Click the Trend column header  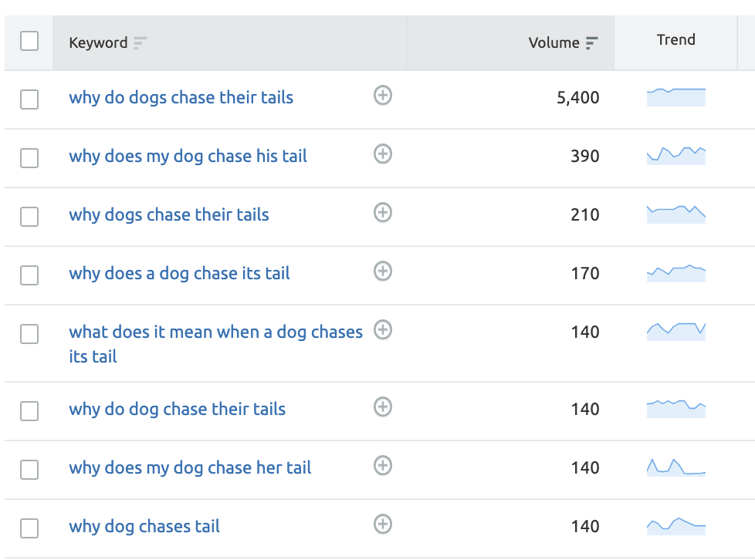pyautogui.click(x=675, y=40)
